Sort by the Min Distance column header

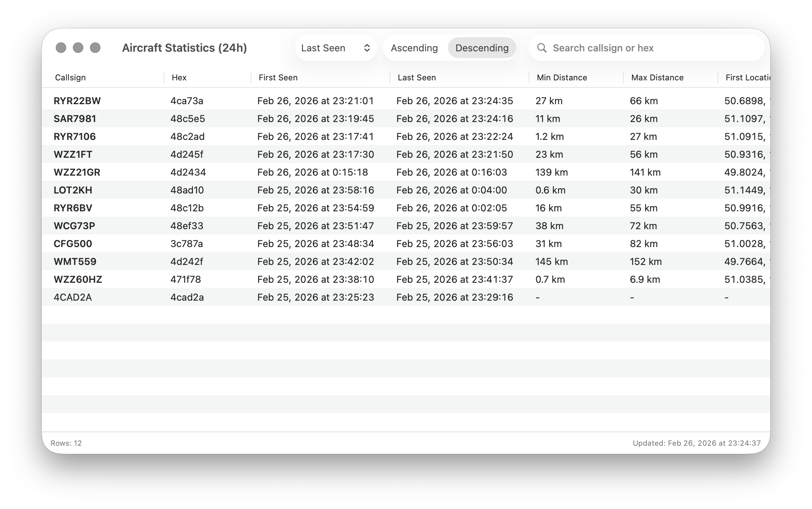(x=561, y=77)
